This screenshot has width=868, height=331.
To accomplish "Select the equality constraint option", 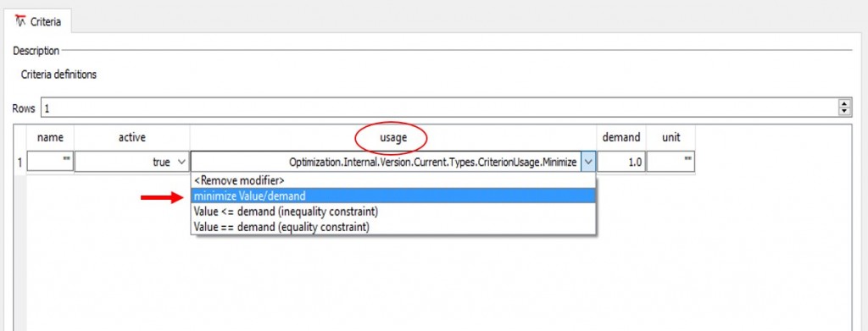I will coord(393,227).
